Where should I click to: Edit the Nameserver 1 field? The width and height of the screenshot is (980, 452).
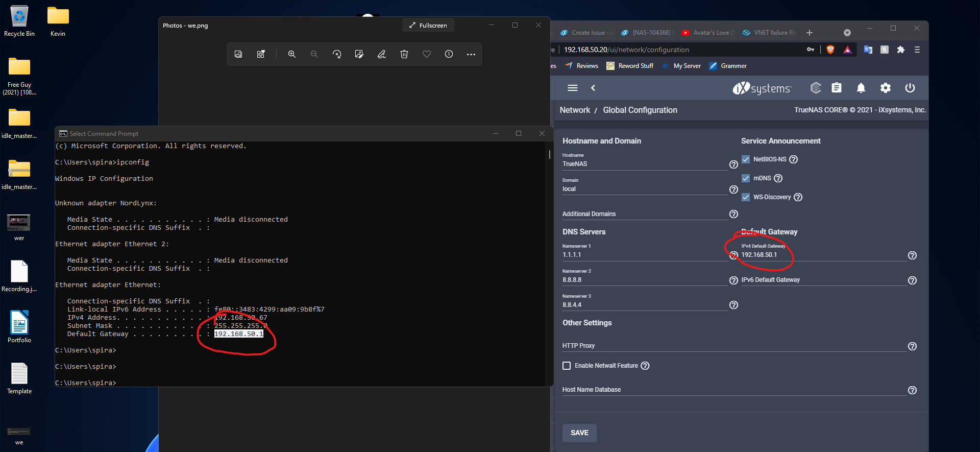[645, 255]
